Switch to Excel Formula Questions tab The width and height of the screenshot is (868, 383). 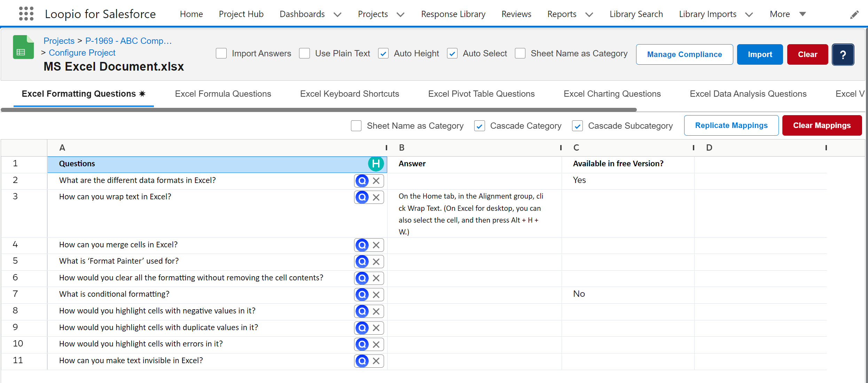pyautogui.click(x=223, y=94)
